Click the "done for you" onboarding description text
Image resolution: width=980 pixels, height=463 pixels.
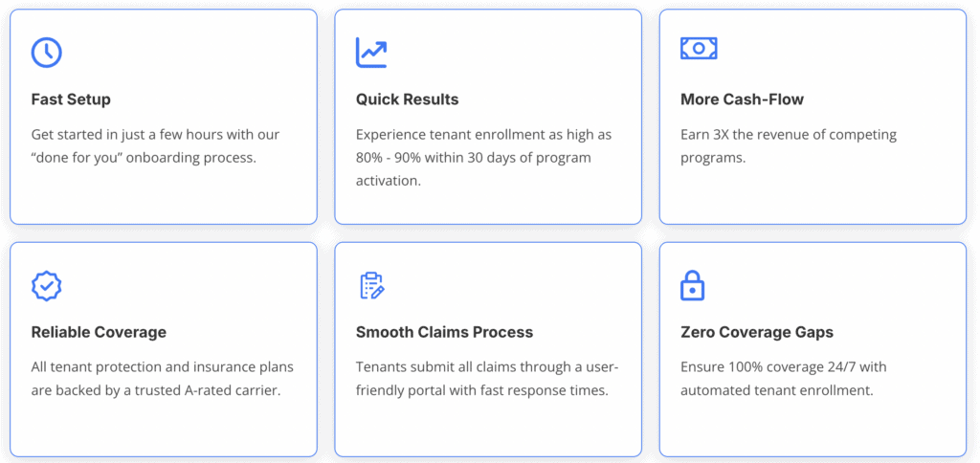(x=155, y=145)
